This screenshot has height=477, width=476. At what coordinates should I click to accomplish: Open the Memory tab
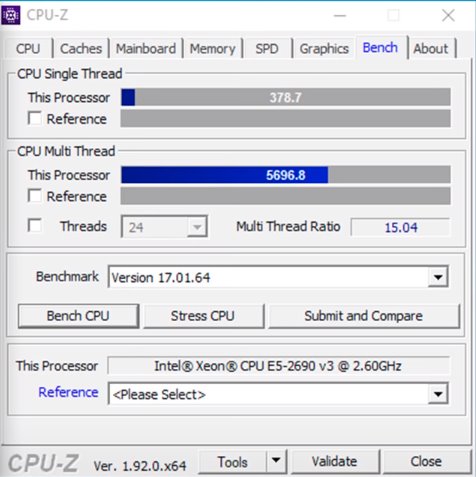[x=213, y=49]
